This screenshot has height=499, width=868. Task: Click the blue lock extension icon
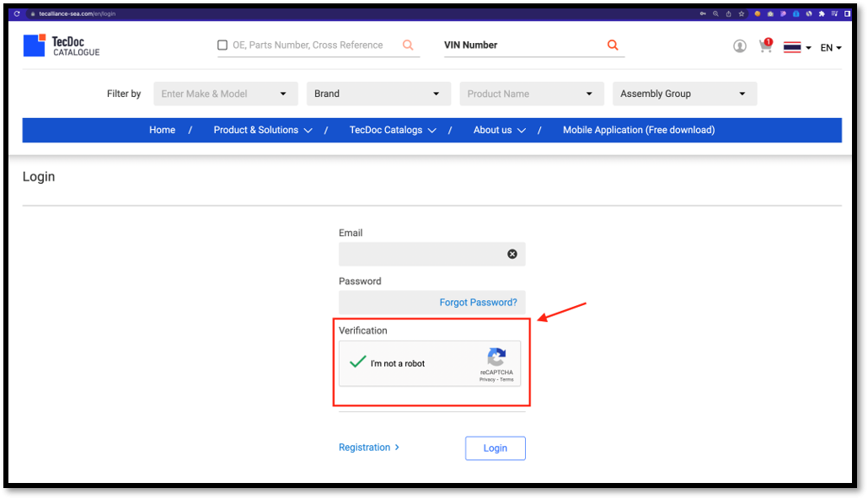click(796, 13)
